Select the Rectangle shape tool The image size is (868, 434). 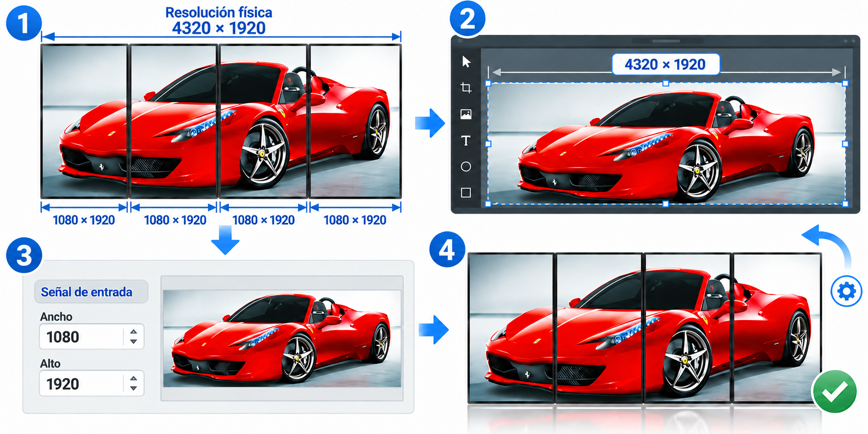(x=466, y=193)
